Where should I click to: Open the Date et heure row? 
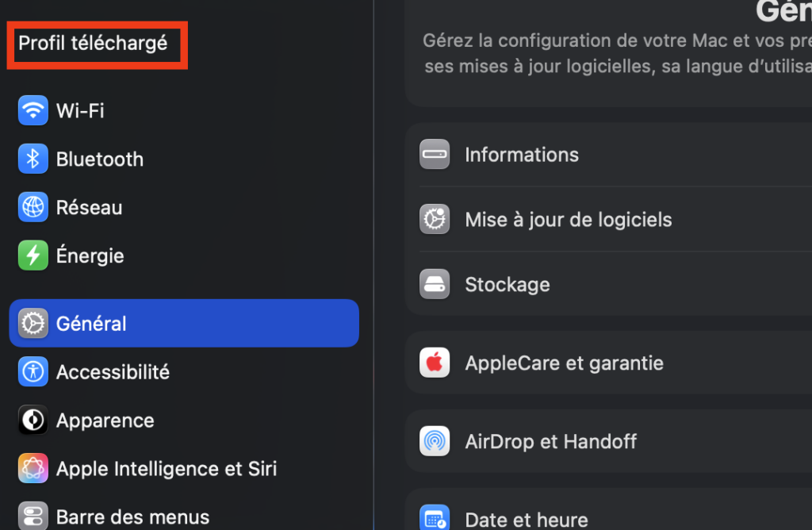coord(527,520)
